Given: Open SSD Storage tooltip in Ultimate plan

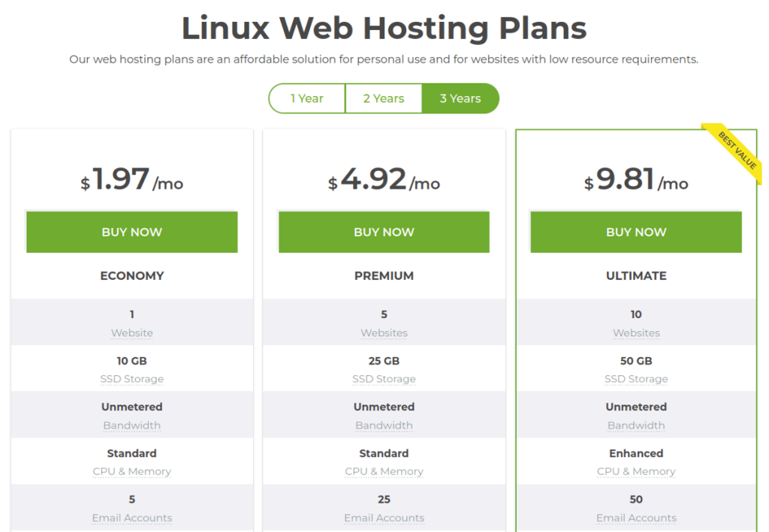Looking at the screenshot, I should click(x=636, y=379).
